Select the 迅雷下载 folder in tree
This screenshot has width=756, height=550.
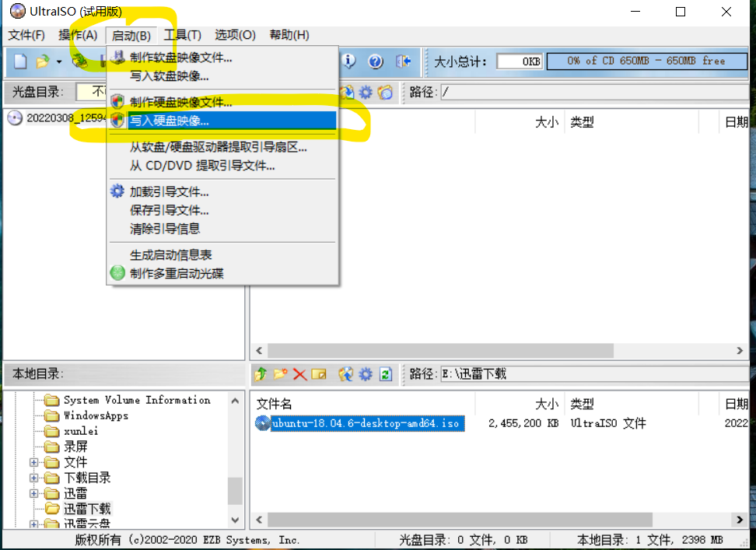[87, 509]
